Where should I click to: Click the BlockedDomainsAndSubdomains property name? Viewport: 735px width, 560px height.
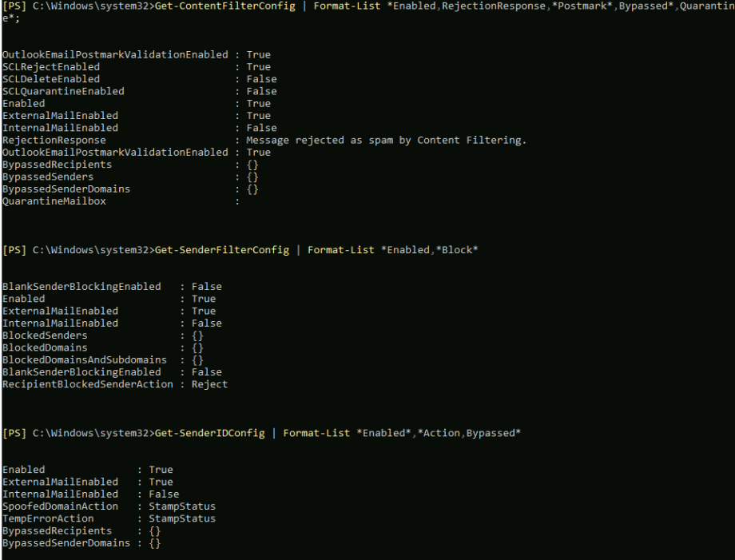click(85, 359)
